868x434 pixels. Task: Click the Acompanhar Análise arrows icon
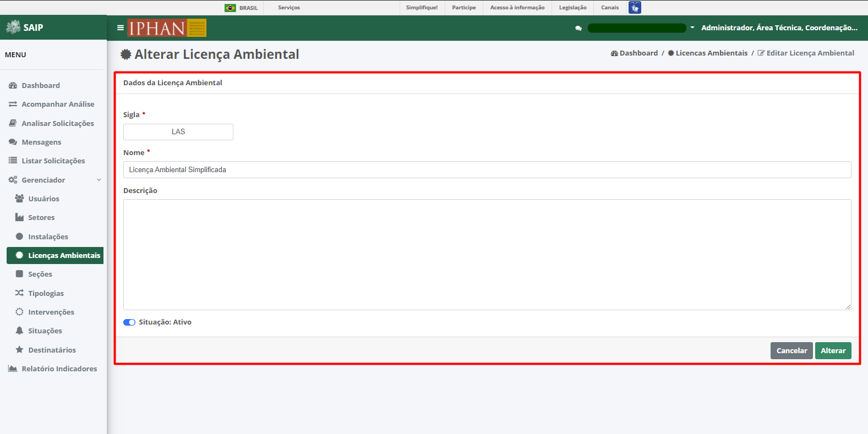[x=13, y=104]
